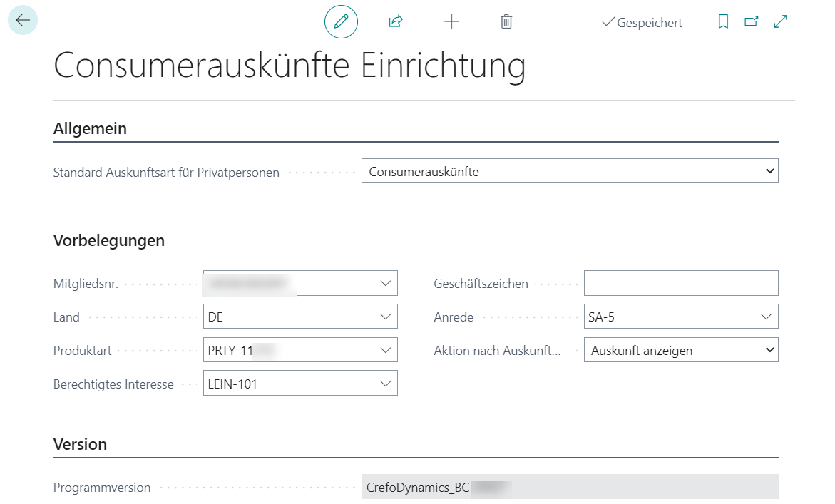Collapse the Version section
835x504 pixels.
80,443
